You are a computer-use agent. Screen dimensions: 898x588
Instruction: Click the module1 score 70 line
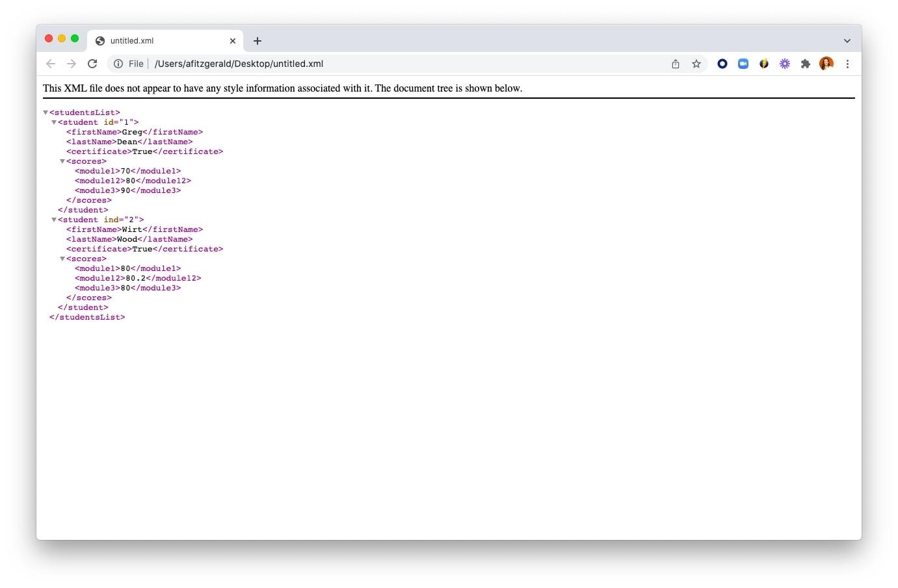[x=128, y=171]
